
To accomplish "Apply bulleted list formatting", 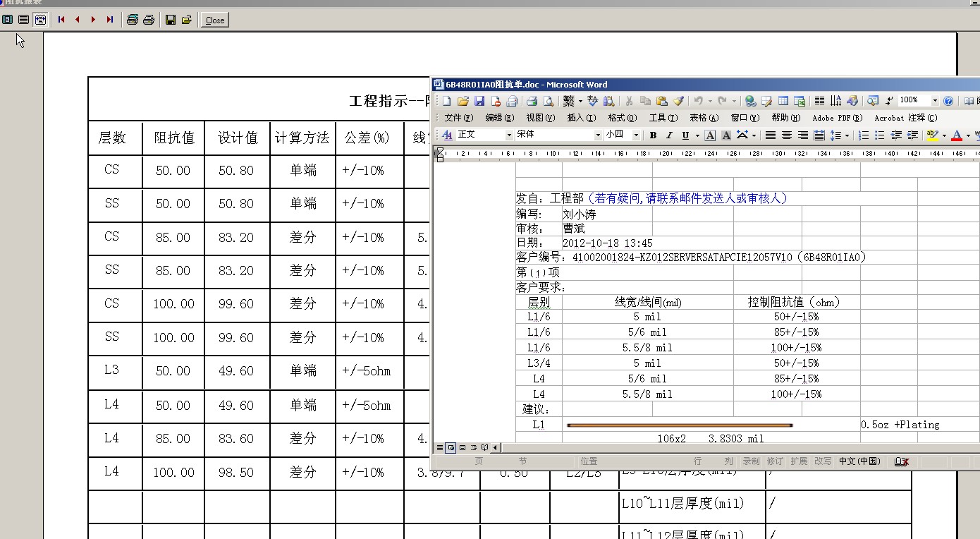I will tap(880, 135).
